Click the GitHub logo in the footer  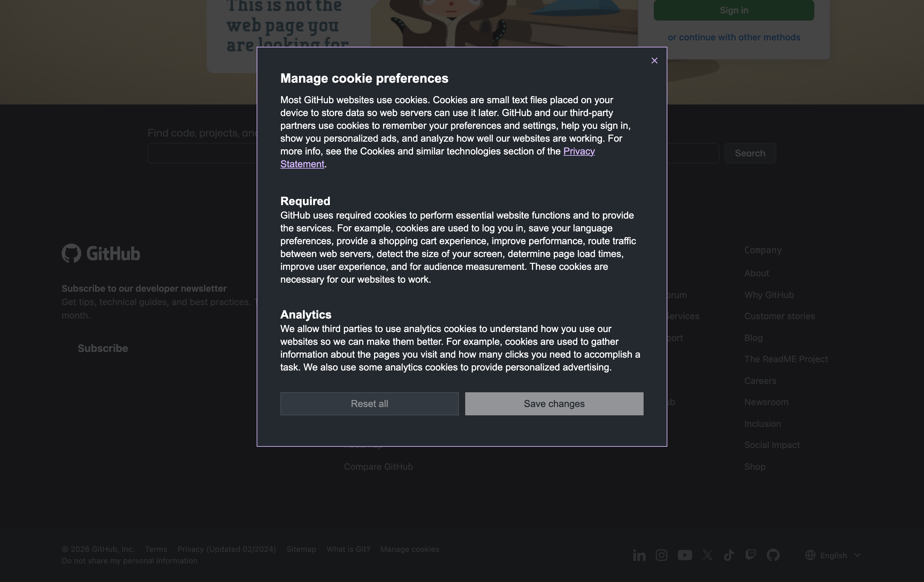[101, 254]
